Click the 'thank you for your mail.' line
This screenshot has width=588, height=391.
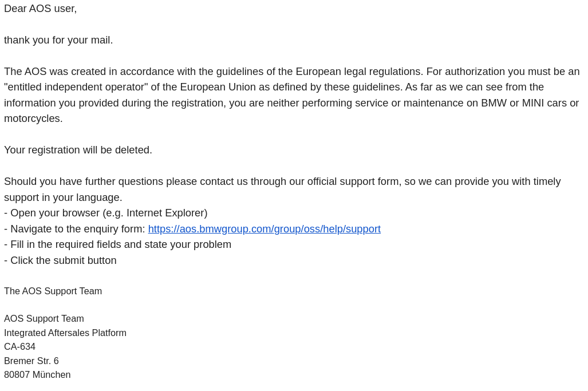[58, 40]
